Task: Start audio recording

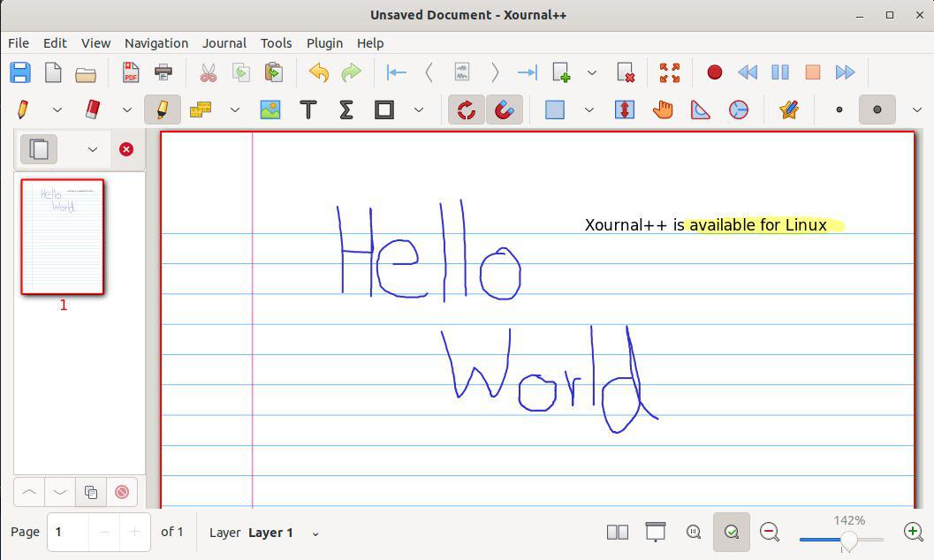Action: 715,72
